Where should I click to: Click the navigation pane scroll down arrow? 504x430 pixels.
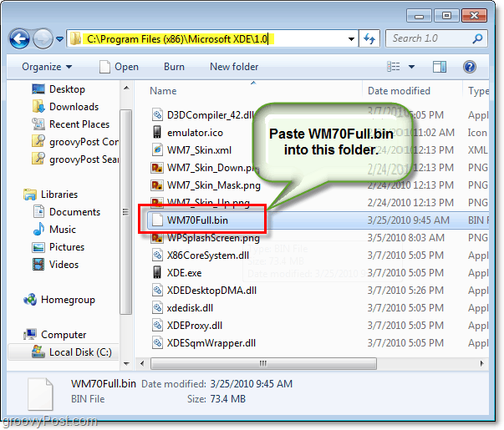coord(126,363)
